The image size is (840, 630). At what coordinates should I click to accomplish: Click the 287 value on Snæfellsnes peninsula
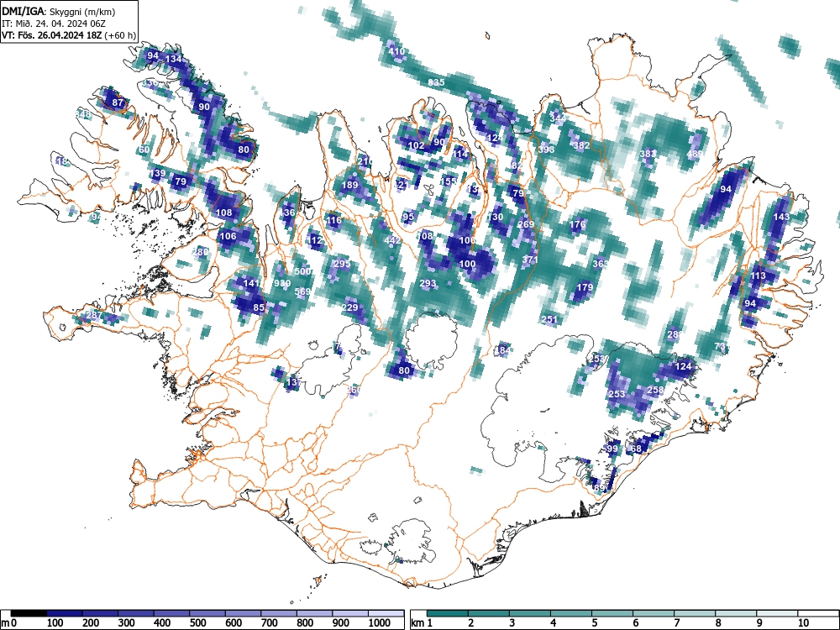pyautogui.click(x=93, y=316)
